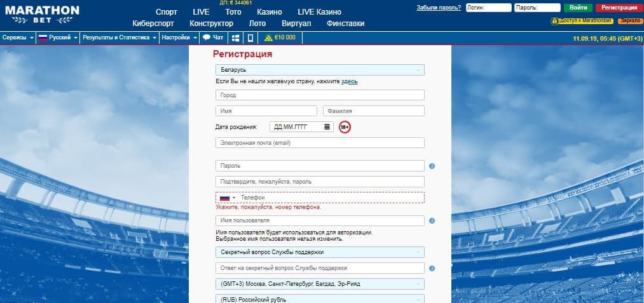Open the Сервисы toolbar menu
Image resolution: width=644 pixels, height=303 pixels.
coord(18,37)
